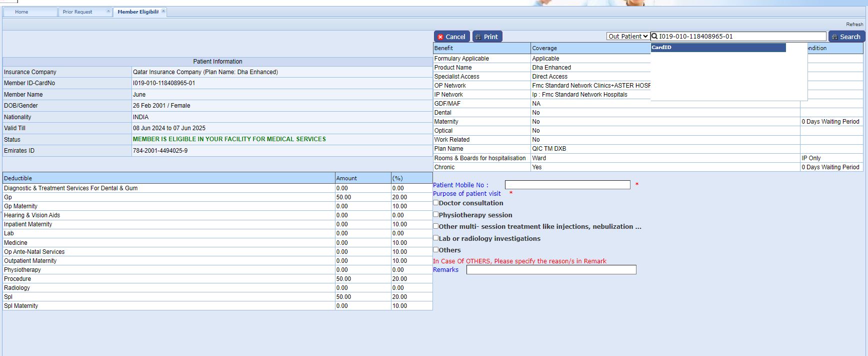Screen dimensions: 868x356
Task: Tick Other multi-session treatment checkbox
Action: coord(436,226)
